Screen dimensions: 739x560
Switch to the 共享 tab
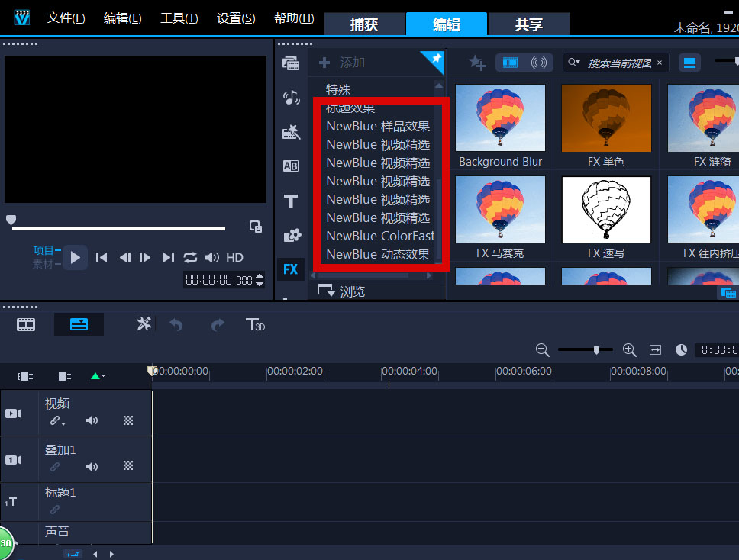tap(529, 24)
